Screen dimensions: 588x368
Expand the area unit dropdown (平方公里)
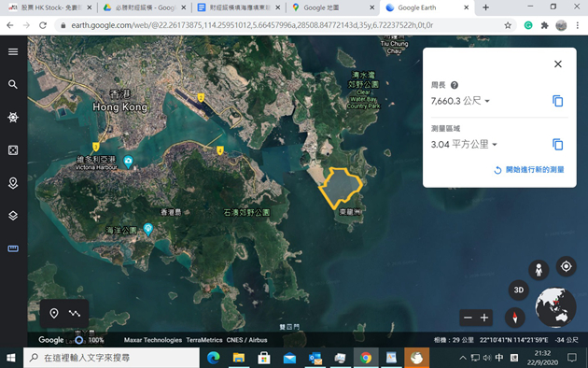pyautogui.click(x=495, y=145)
